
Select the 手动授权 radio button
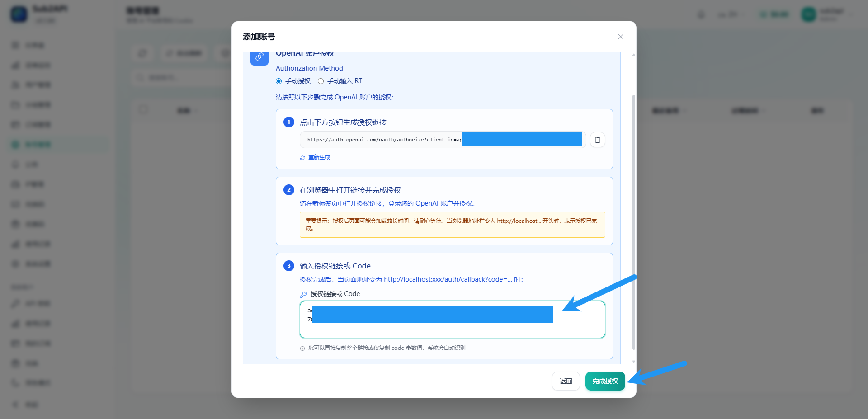278,81
